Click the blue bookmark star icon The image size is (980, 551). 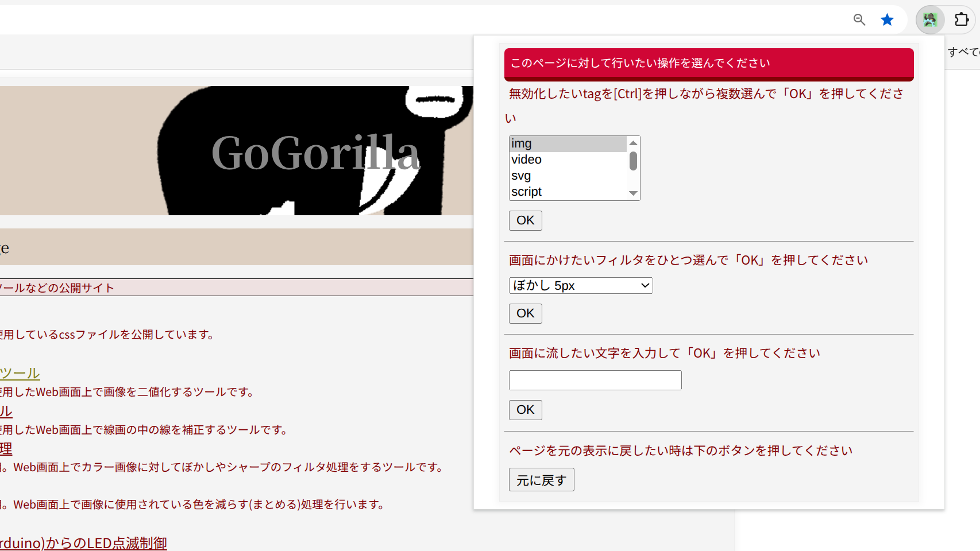click(x=887, y=20)
